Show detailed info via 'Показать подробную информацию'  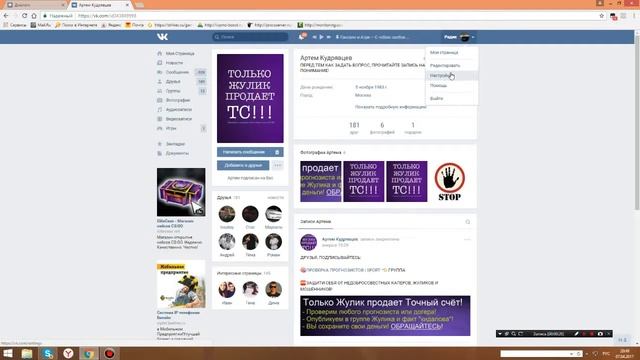(391, 107)
